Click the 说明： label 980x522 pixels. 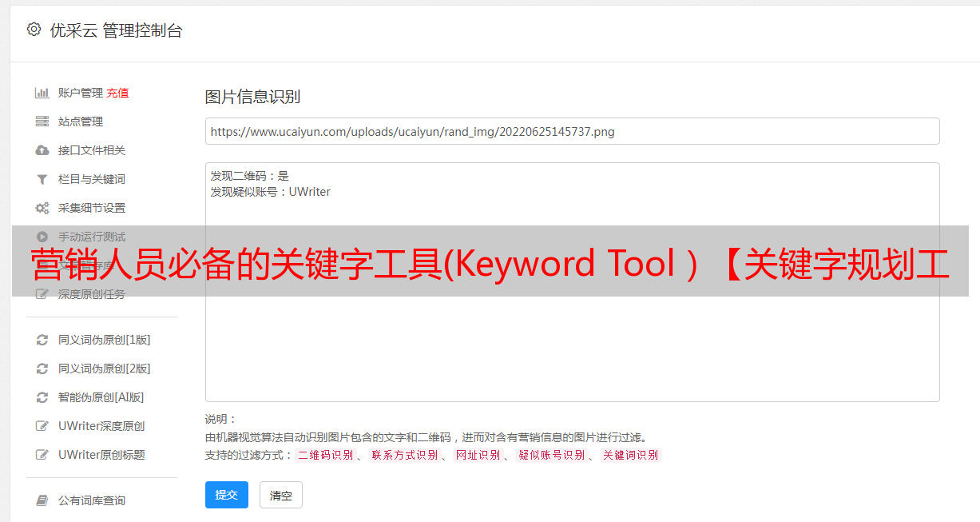220,419
